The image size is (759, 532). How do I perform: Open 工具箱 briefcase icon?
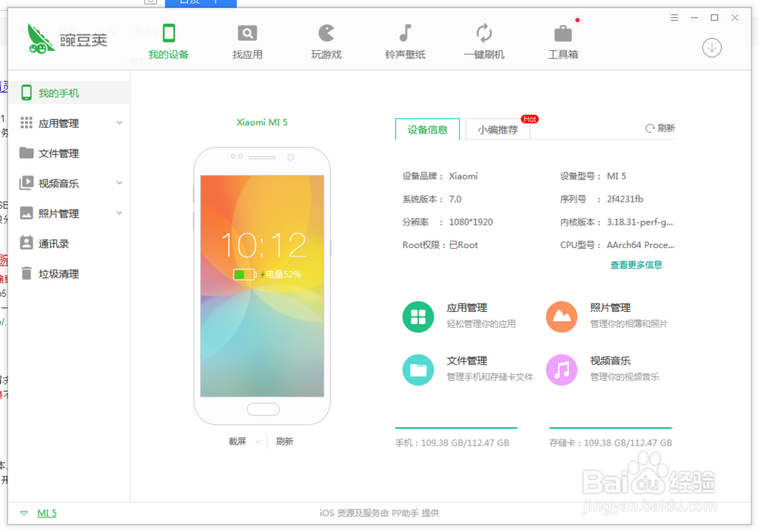pyautogui.click(x=563, y=33)
